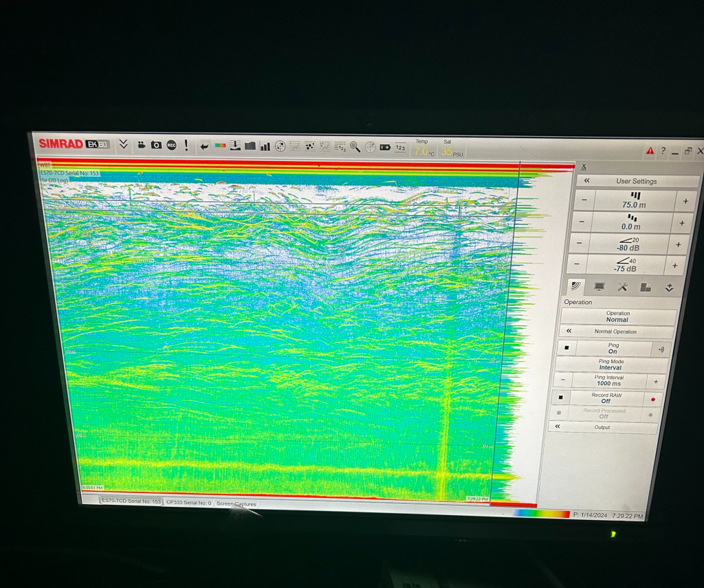Select the CP333 Serial No: 0 tab
704x588 pixels.
tap(189, 503)
